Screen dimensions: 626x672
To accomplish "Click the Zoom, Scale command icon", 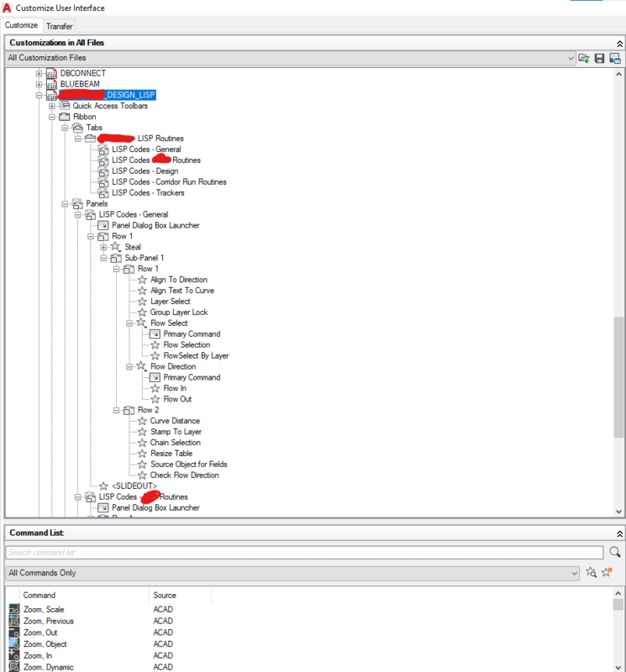I will pyautogui.click(x=14, y=609).
